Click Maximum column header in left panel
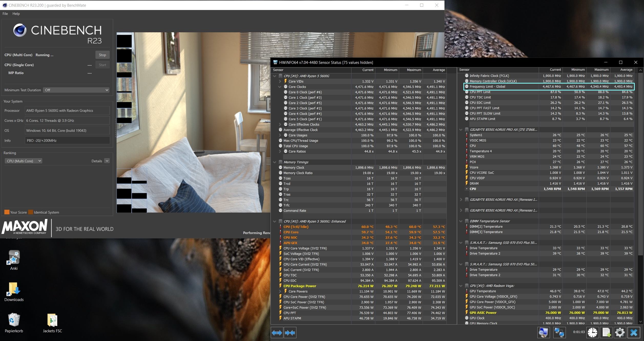Viewport: 644px width, 341px height. 411,70
